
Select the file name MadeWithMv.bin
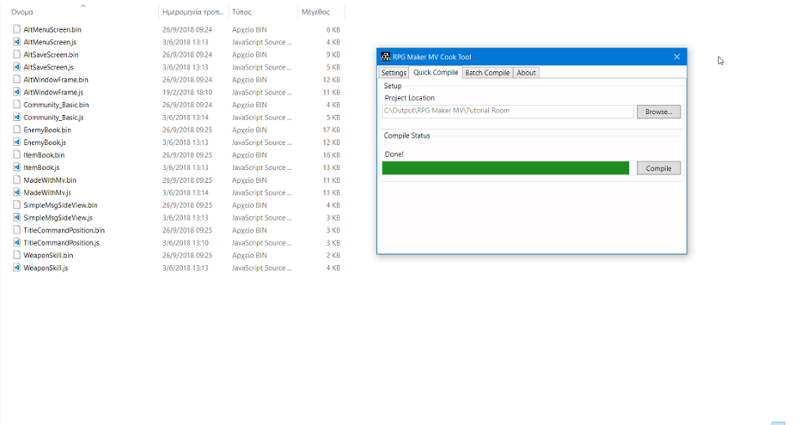(50, 180)
